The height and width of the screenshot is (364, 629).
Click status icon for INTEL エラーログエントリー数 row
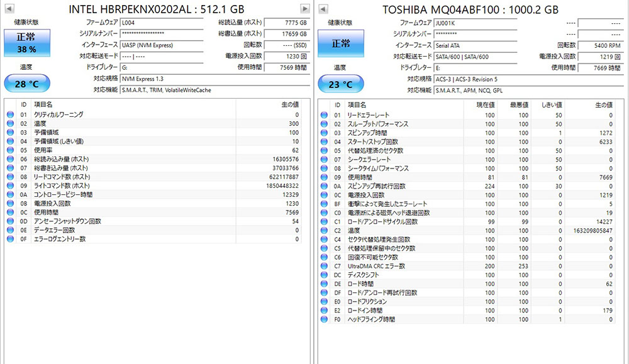10,239
